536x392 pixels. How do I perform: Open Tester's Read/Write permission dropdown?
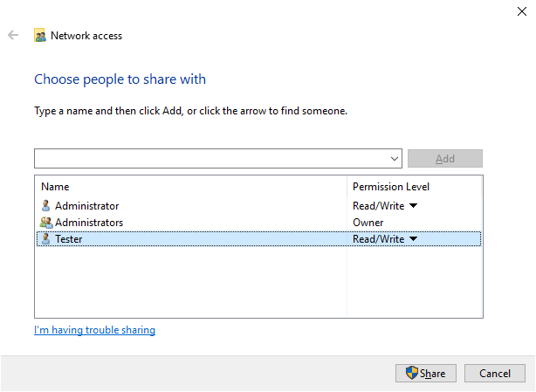[x=413, y=239]
